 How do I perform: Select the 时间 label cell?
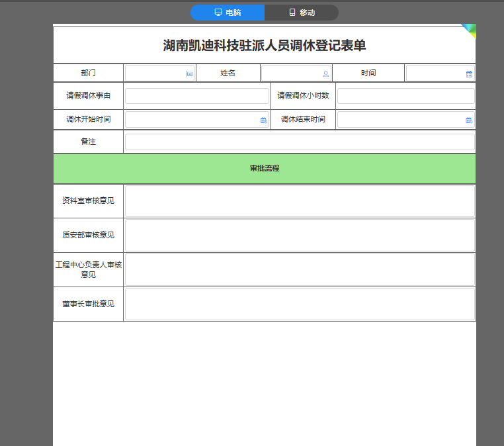click(368, 73)
